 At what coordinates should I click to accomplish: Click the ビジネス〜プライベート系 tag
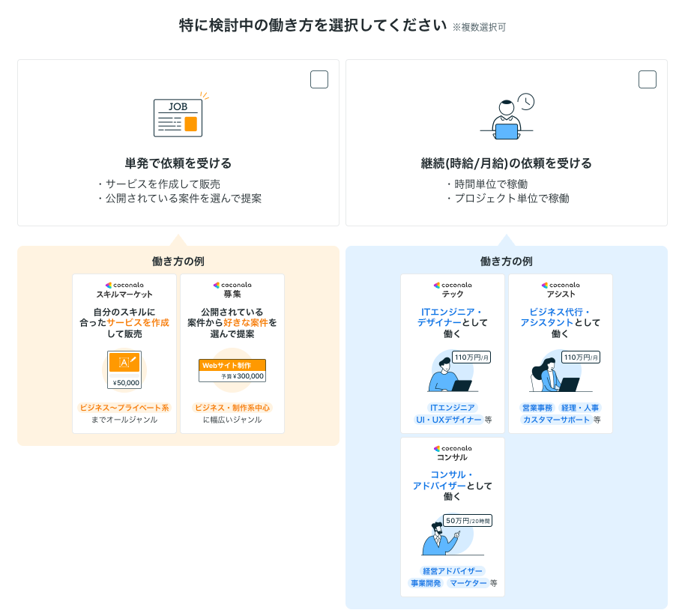(124, 408)
